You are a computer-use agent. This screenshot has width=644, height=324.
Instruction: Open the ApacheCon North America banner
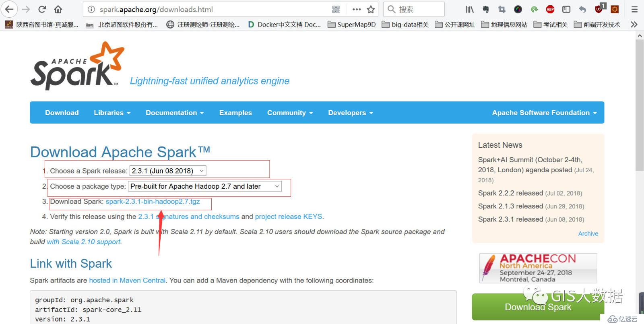[x=538, y=268]
